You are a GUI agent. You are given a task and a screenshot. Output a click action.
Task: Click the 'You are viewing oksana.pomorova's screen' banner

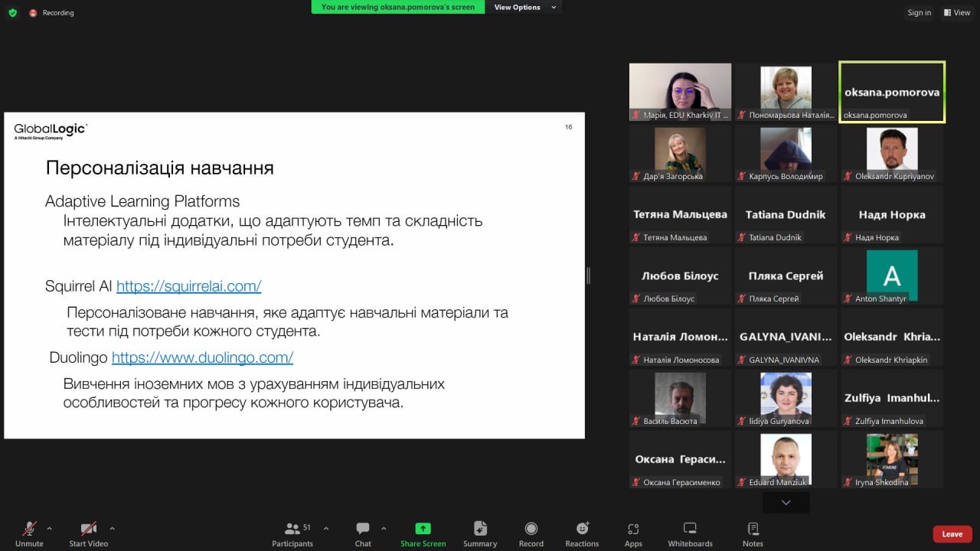[x=398, y=7]
